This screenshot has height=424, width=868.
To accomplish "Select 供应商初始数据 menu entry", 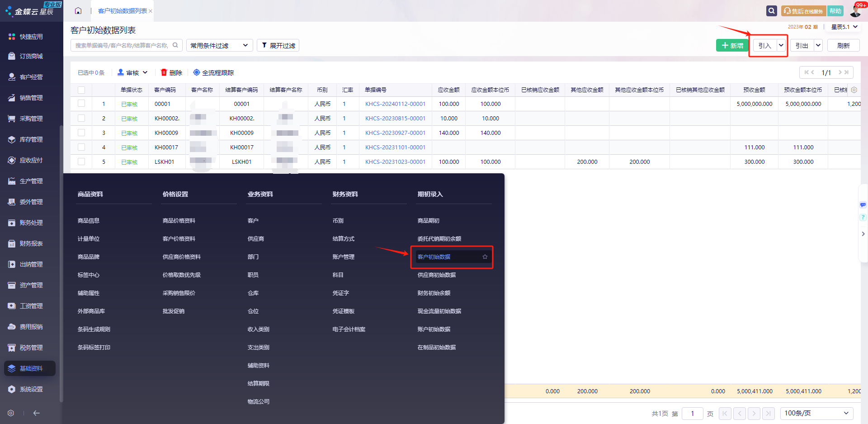I will [x=437, y=275].
